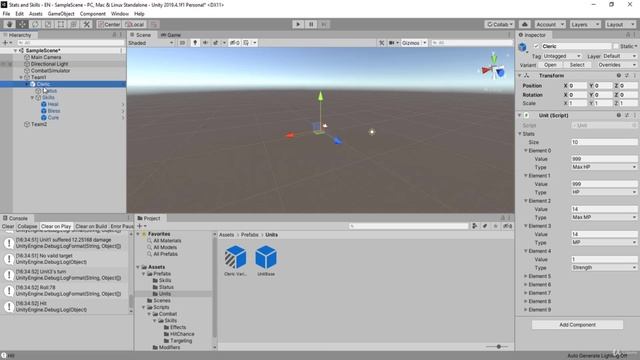The height and width of the screenshot is (360, 640).
Task: Collapse the Team1 hierarchy node
Action: (x=21, y=77)
